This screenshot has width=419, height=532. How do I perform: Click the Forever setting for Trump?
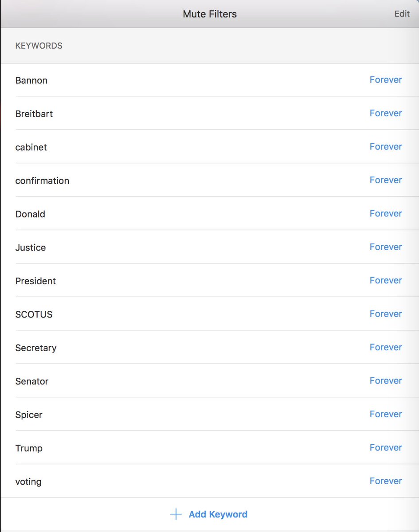coord(386,448)
